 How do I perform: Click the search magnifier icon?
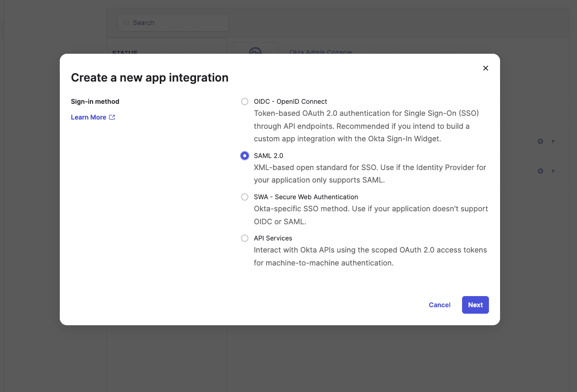pos(126,22)
